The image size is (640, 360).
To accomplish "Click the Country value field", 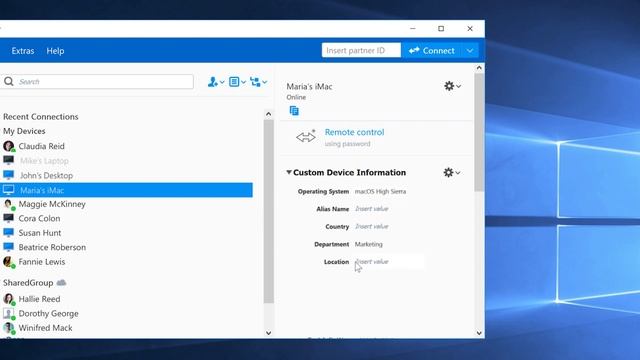I will tap(371, 227).
